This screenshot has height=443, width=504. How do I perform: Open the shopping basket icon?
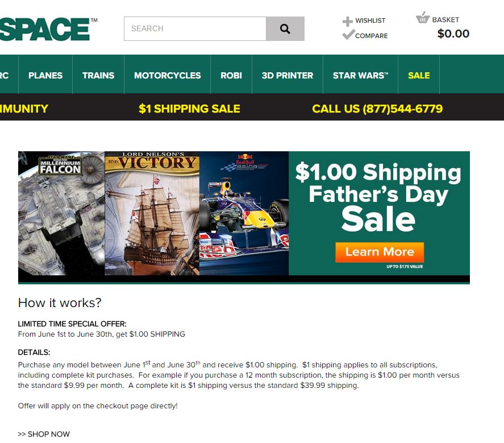click(423, 18)
